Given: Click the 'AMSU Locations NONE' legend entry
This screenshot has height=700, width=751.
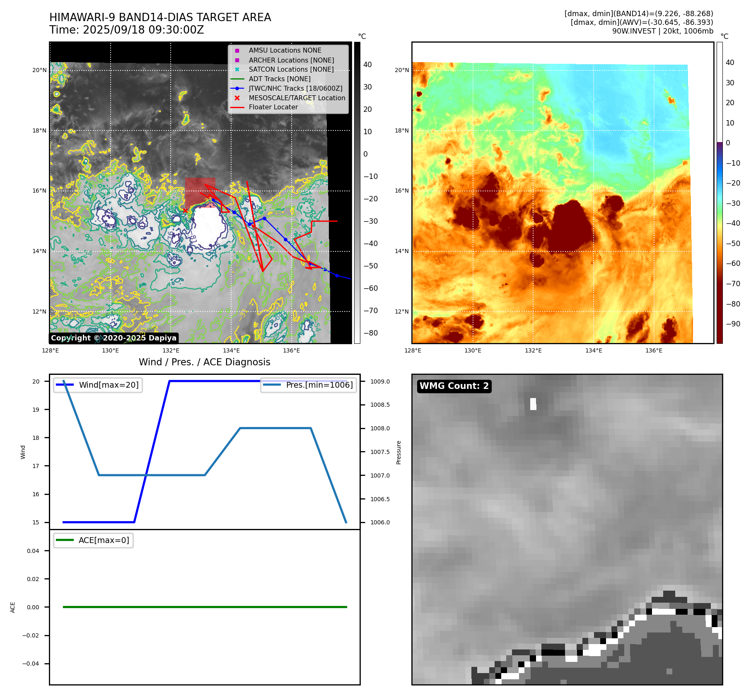Looking at the screenshot, I should (x=285, y=51).
